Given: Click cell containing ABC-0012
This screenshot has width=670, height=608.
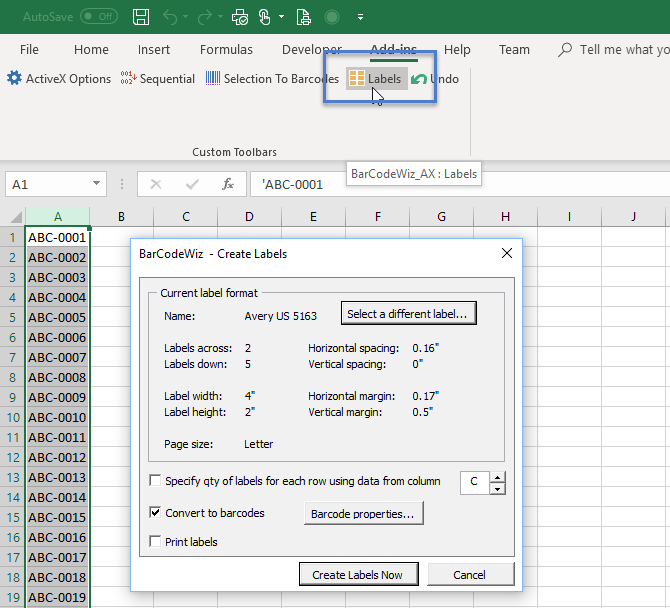Looking at the screenshot, I should 57,457.
